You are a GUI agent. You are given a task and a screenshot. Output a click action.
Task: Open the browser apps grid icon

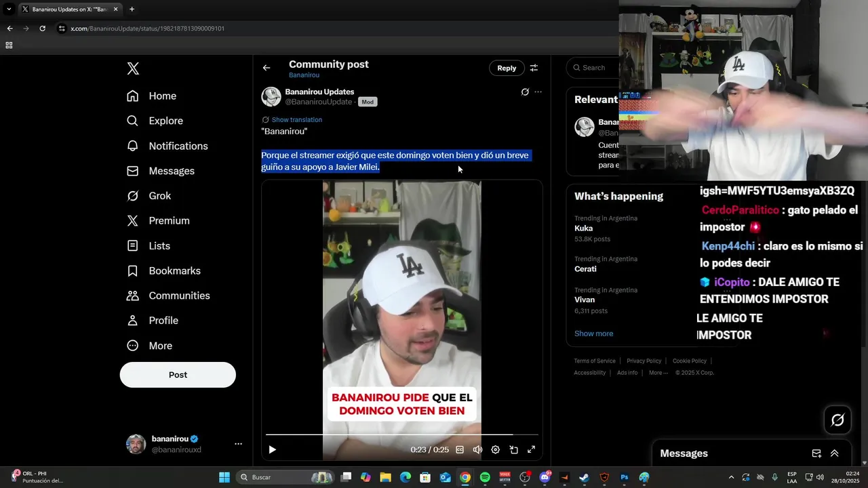[x=9, y=45]
